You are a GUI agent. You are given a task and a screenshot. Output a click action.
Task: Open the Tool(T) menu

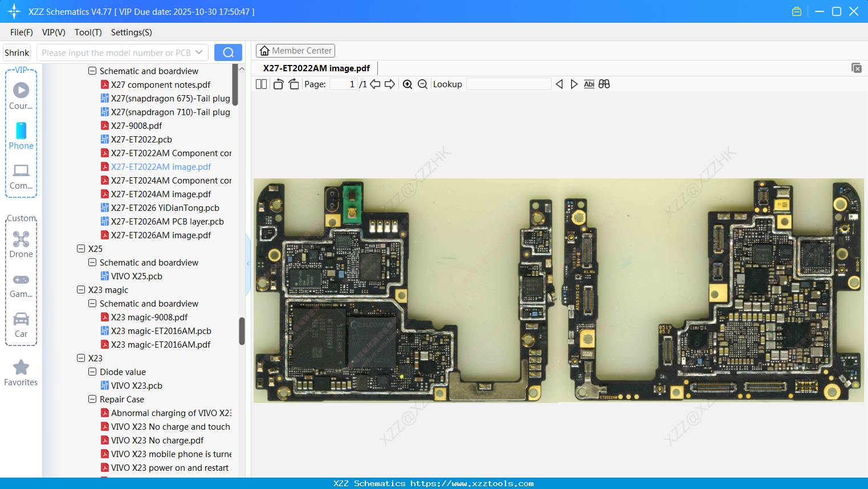tap(88, 32)
